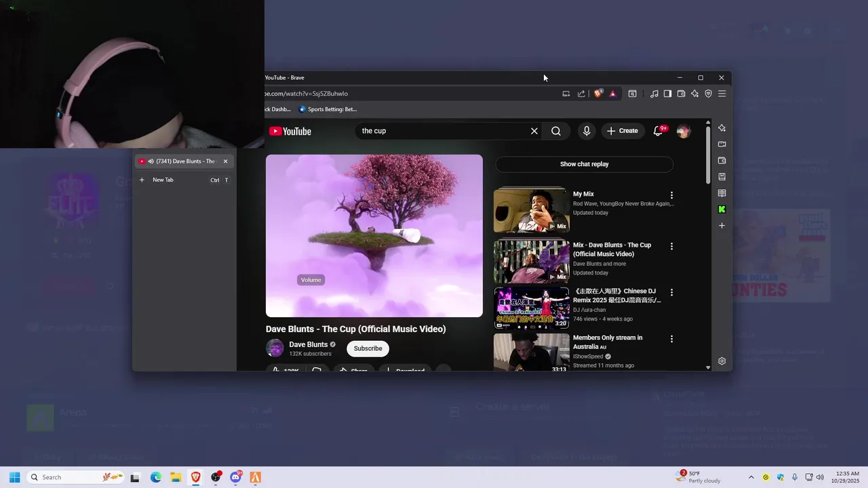868x488 pixels.
Task: Open Brave Talk camera icon in sidebar
Action: click(x=722, y=144)
